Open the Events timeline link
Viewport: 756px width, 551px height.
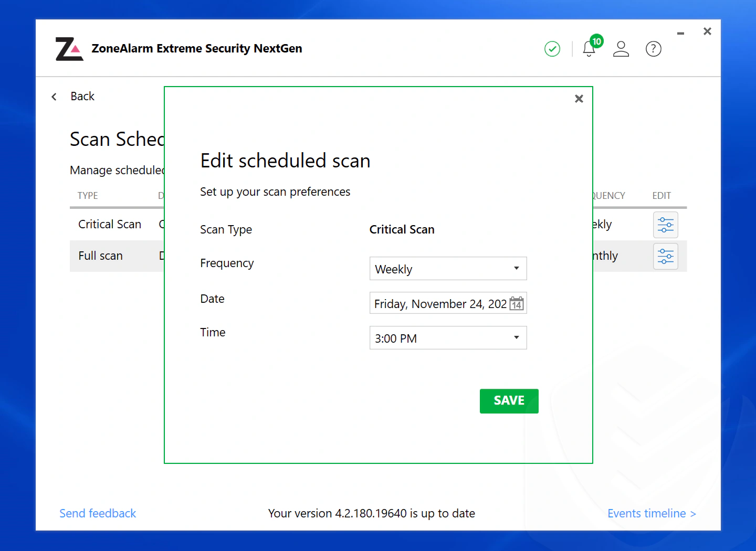[x=652, y=513]
